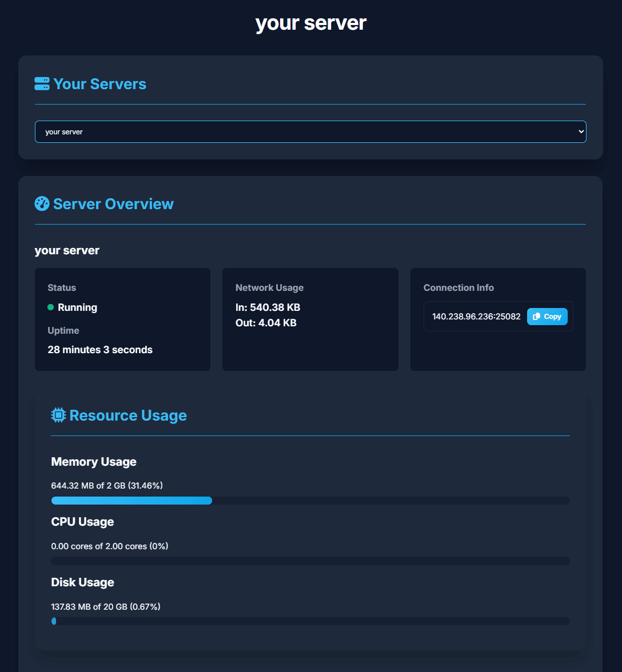Screen dimensions: 622x672
Task: Click the CPU Usage heading
Action: (x=83, y=522)
